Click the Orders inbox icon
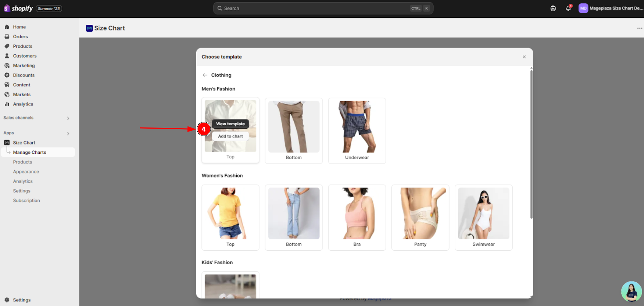This screenshot has width=644, height=306. tap(7, 36)
